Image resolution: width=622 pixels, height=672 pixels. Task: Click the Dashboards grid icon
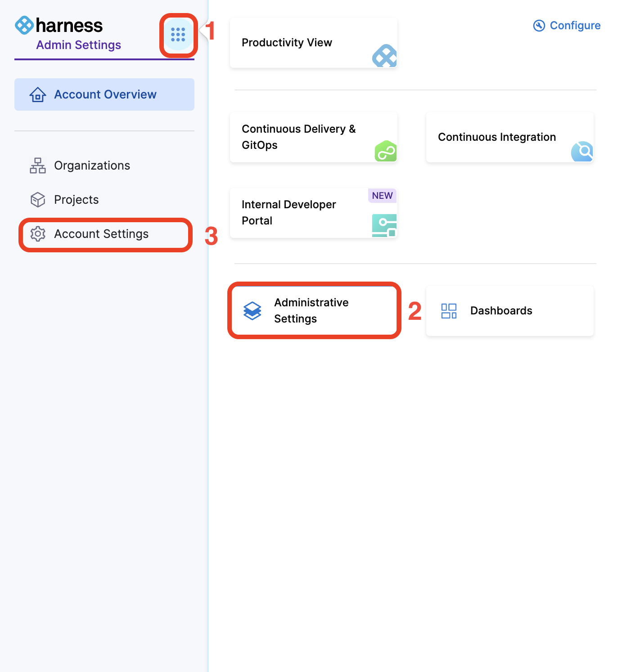[449, 311]
